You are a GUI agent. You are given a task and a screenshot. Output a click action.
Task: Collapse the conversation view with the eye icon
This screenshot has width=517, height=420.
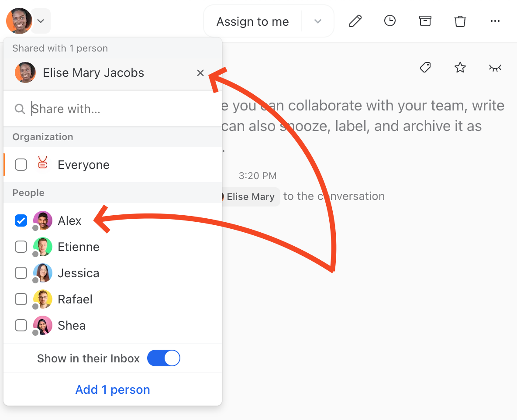tap(495, 68)
